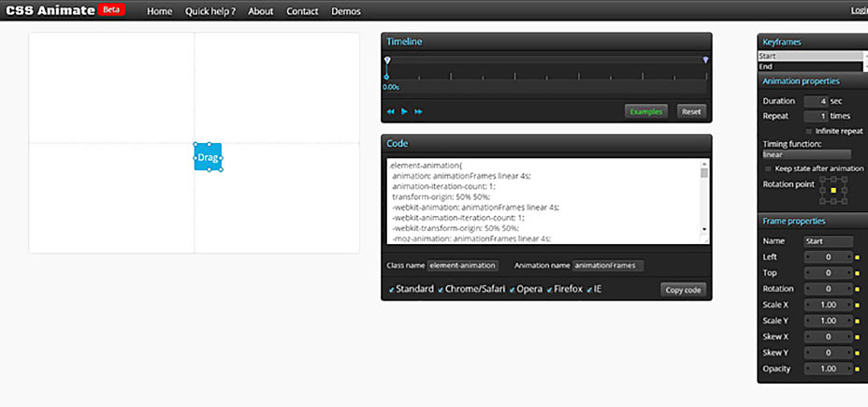Click the green Examples button
868x407 pixels.
click(645, 111)
